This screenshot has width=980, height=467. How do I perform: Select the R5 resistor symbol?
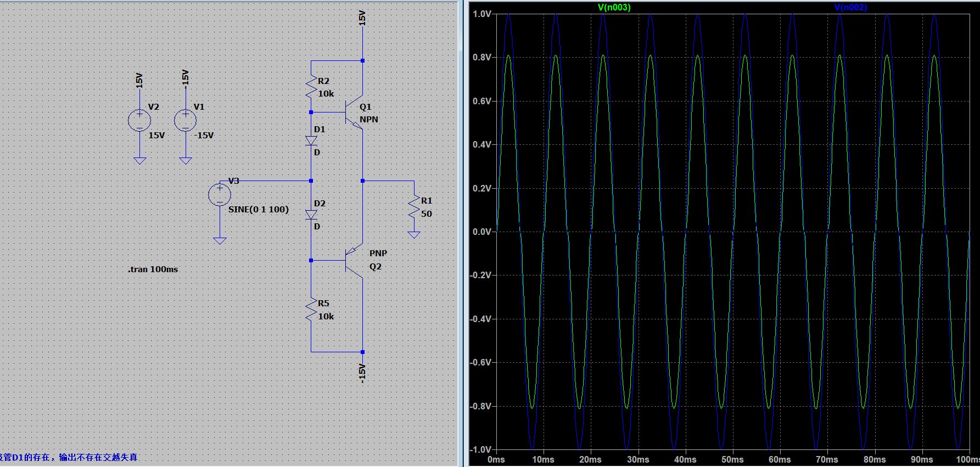pos(311,310)
